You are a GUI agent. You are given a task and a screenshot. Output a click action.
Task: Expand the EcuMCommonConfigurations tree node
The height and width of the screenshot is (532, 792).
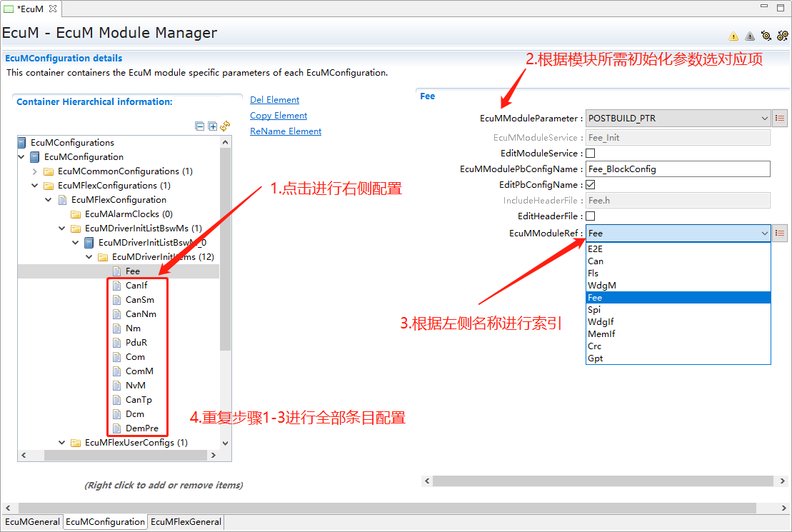point(34,171)
